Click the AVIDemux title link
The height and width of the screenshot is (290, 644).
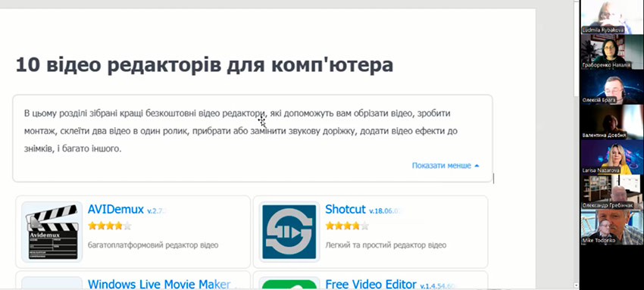116,210
